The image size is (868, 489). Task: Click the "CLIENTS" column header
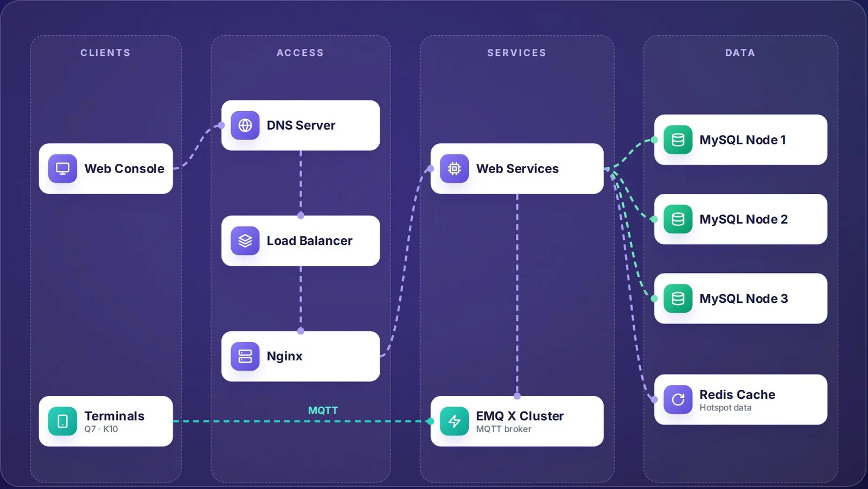pyautogui.click(x=106, y=53)
